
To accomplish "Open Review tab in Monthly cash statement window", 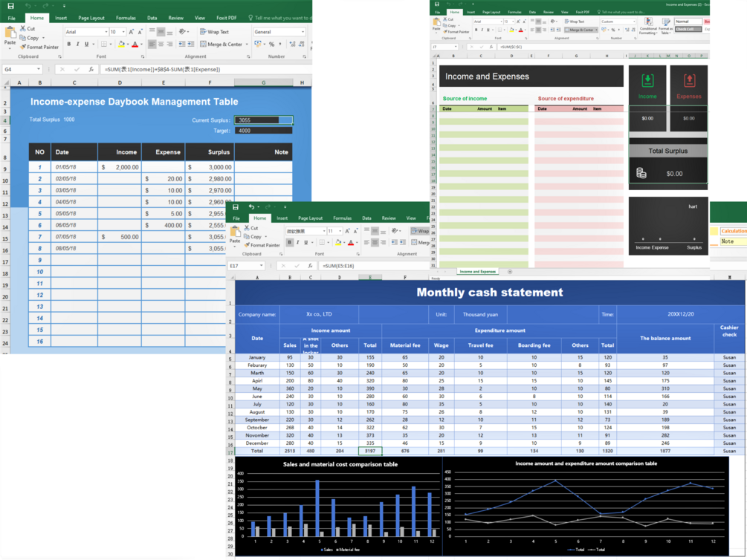I will click(389, 218).
